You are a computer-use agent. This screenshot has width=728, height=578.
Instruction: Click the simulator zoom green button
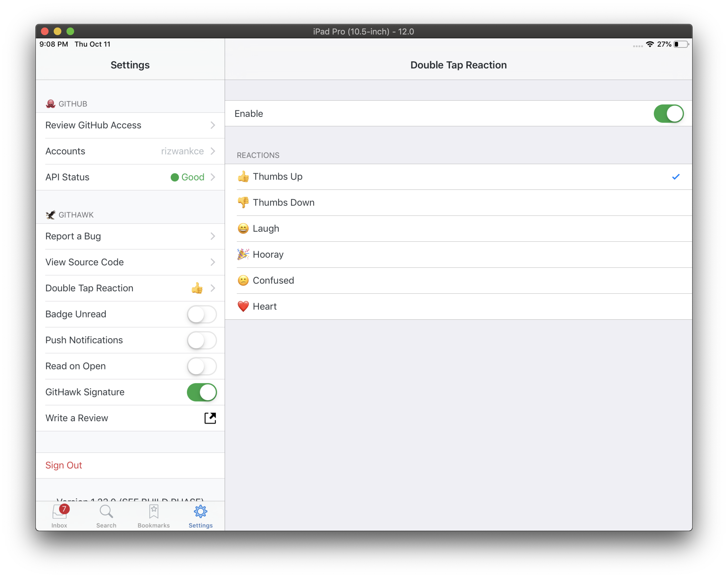coord(70,31)
